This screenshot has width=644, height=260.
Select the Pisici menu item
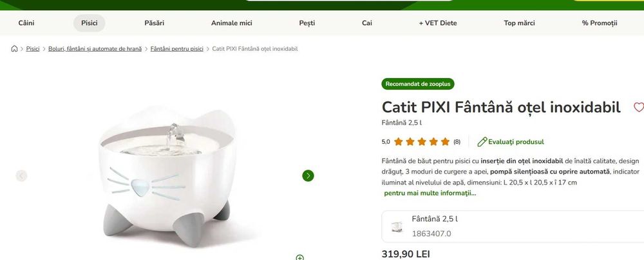pyautogui.click(x=89, y=23)
